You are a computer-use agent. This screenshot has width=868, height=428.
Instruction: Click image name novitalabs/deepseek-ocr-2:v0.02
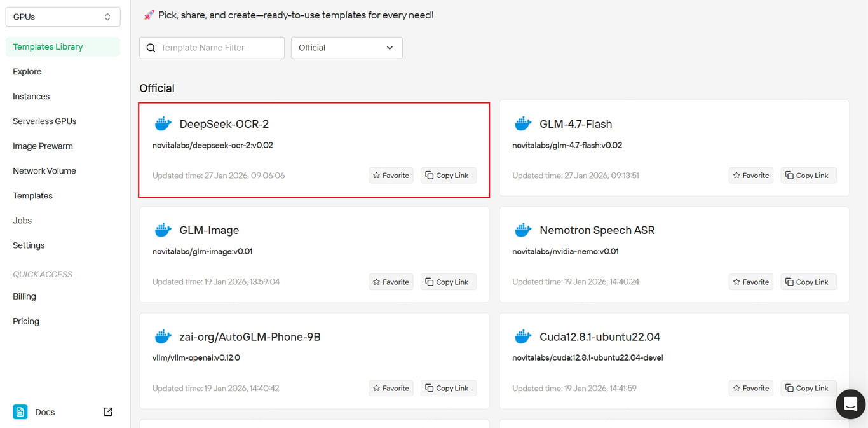[213, 145]
